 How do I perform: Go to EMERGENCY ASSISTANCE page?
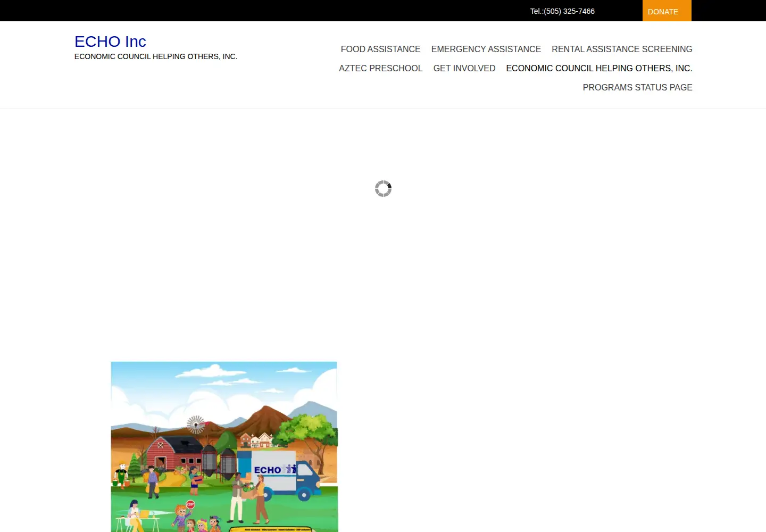tap(486, 49)
